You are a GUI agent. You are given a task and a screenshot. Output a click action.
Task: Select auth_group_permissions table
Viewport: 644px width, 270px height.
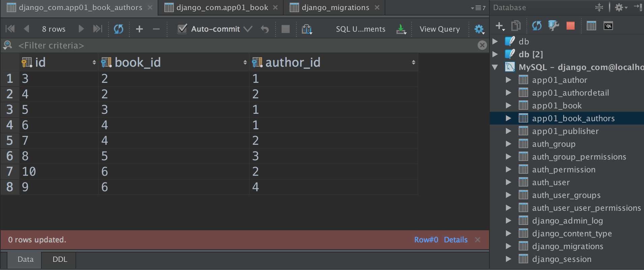tap(579, 157)
